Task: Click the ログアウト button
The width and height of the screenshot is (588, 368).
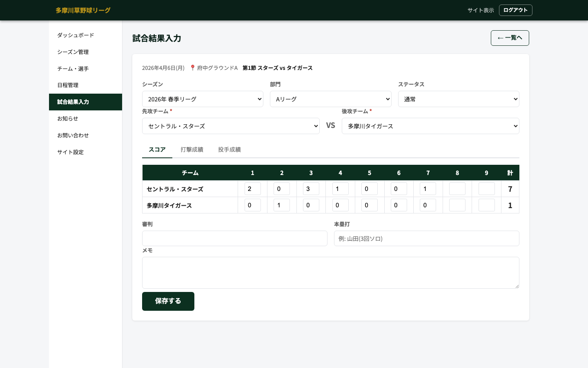Action: 515,10
